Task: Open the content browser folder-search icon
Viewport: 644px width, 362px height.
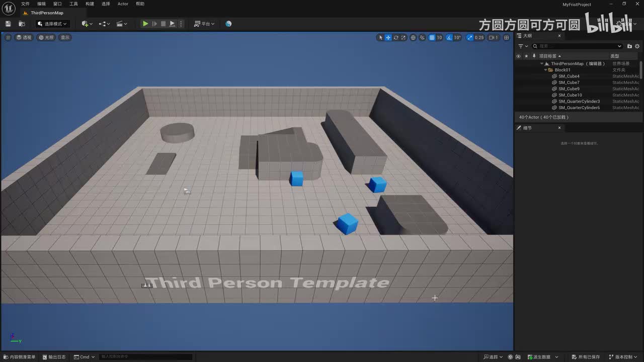Action: tap(22, 24)
